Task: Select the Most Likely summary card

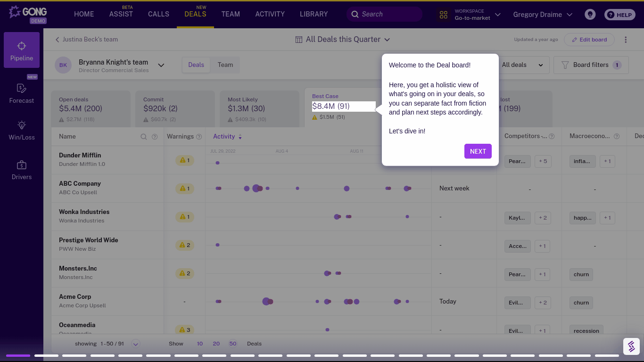Action: click(x=259, y=109)
